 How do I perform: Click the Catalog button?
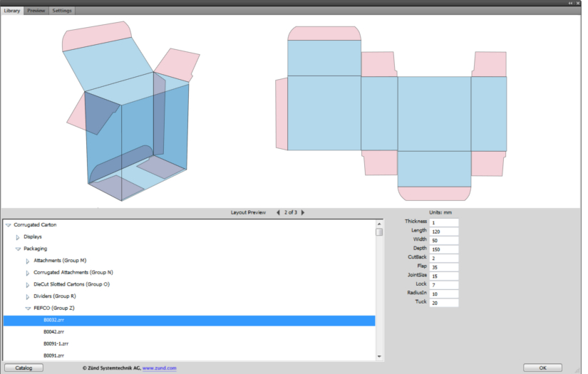(x=24, y=368)
